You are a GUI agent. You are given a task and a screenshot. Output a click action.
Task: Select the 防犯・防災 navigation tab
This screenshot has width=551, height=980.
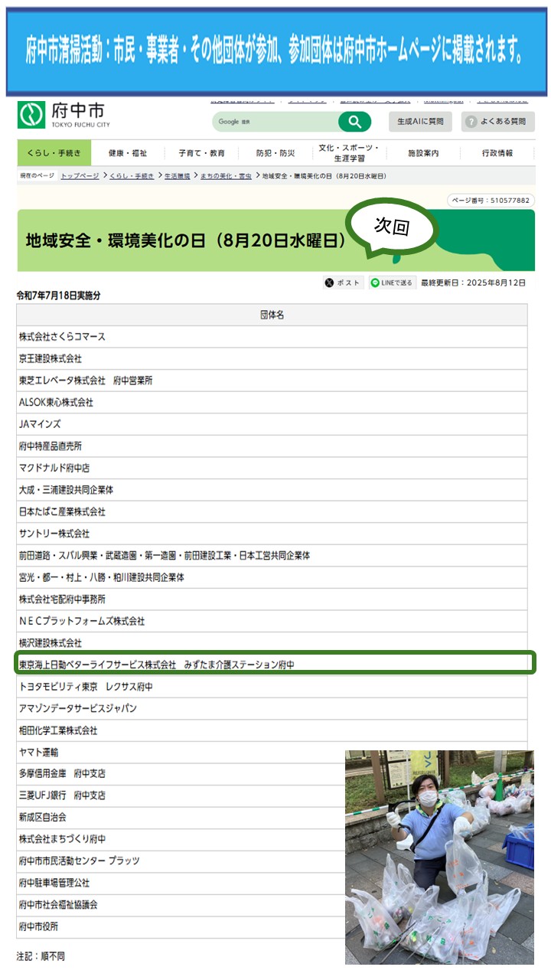(x=275, y=152)
